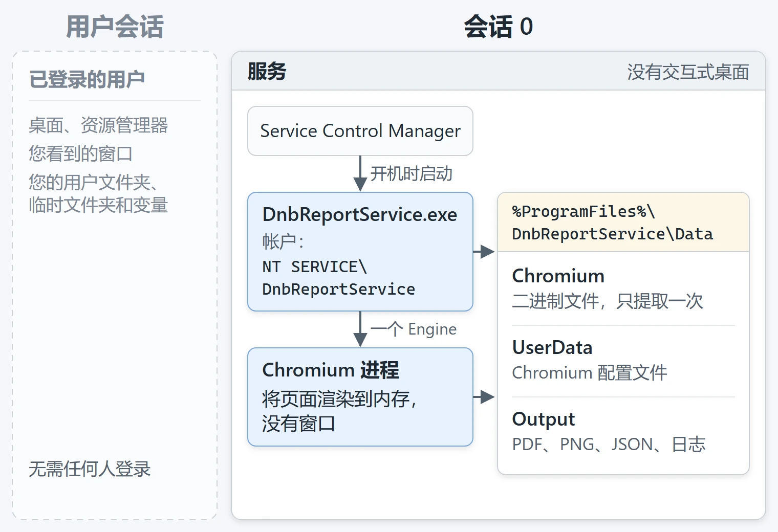
Task: Click the 用户会话 heading
Action: (x=115, y=27)
